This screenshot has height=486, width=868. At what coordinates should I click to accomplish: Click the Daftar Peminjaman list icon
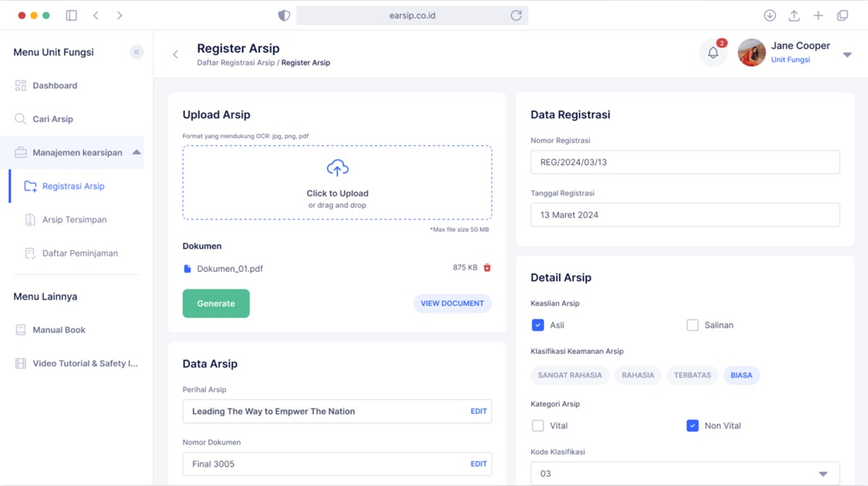30,253
